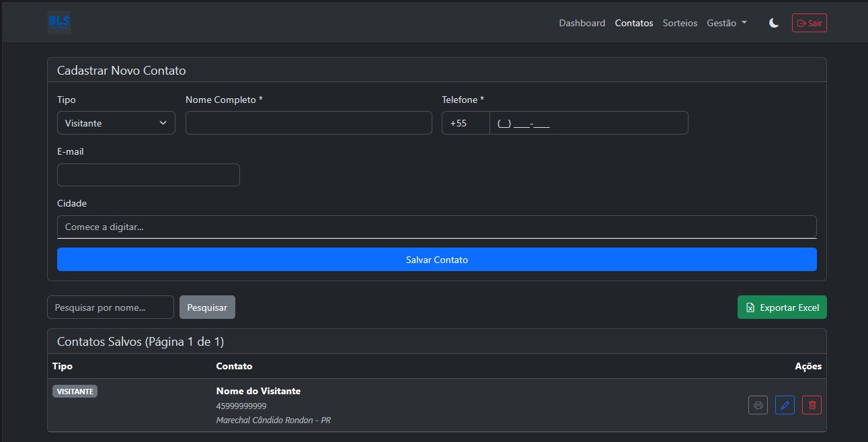Click the BLS logo in navbar

[x=59, y=23]
